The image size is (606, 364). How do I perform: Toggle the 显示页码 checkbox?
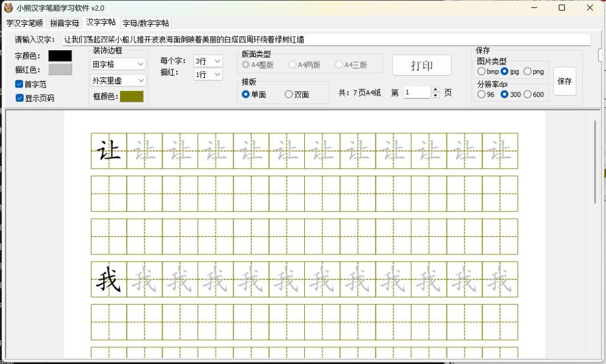(20, 96)
